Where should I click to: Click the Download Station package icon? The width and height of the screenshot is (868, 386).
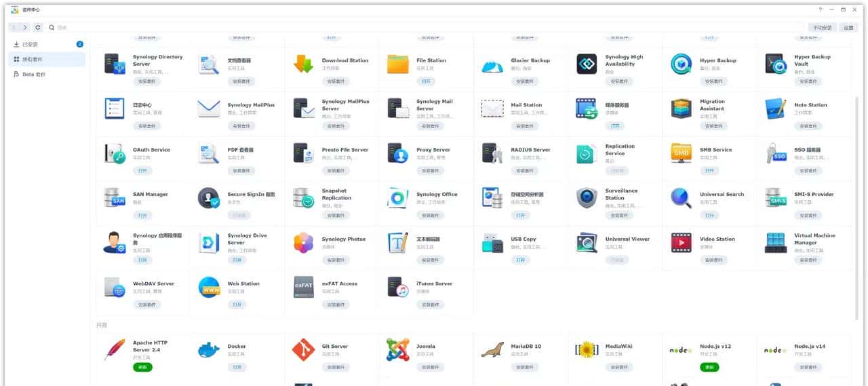[x=303, y=64]
